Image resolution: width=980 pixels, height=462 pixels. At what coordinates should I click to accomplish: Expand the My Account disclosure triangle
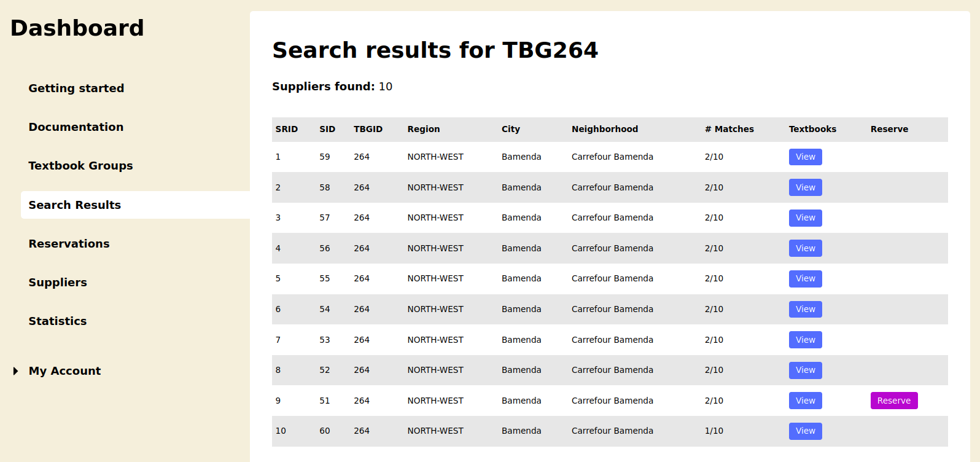coord(16,371)
